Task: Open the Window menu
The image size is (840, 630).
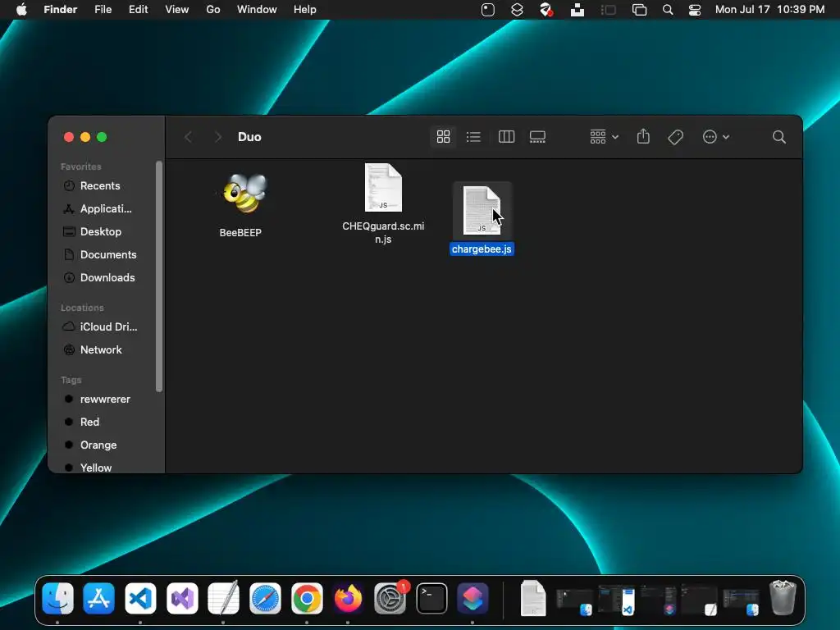Action: [257, 10]
